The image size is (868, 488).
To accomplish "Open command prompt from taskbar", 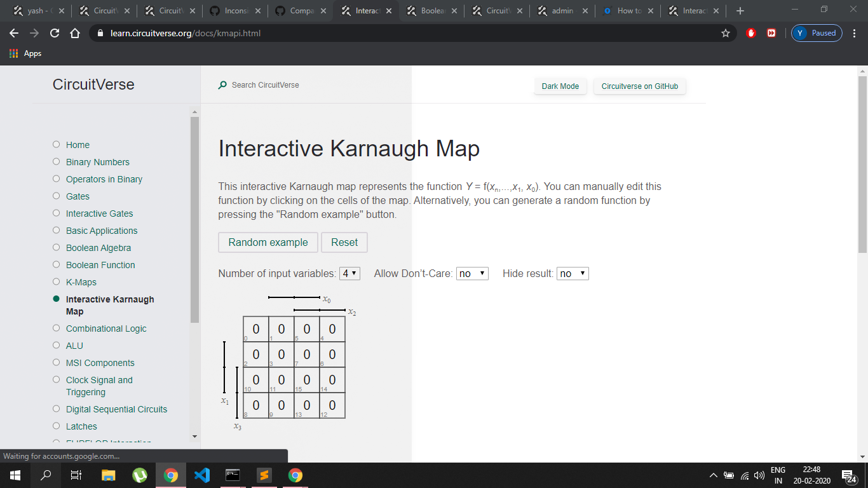I will click(x=233, y=475).
